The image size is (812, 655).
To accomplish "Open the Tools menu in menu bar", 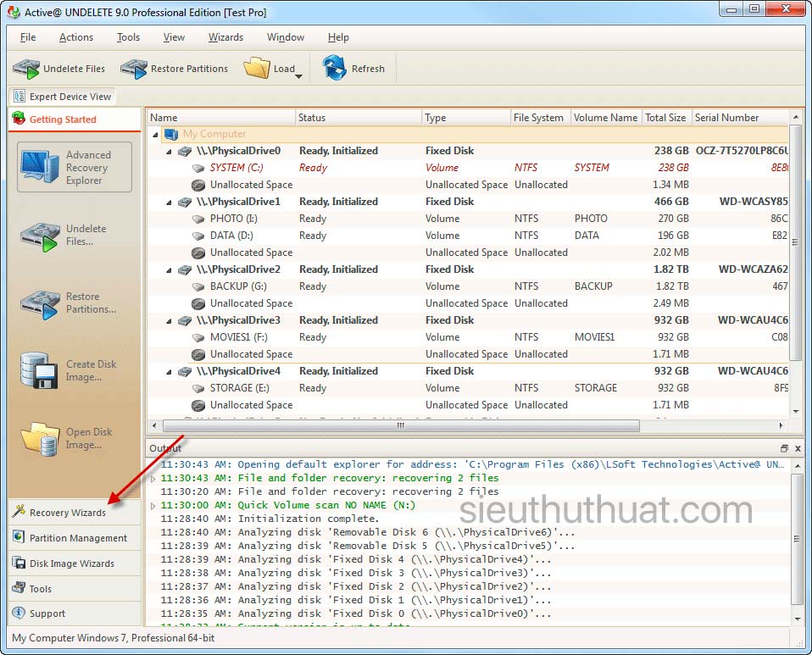I will coord(128,37).
